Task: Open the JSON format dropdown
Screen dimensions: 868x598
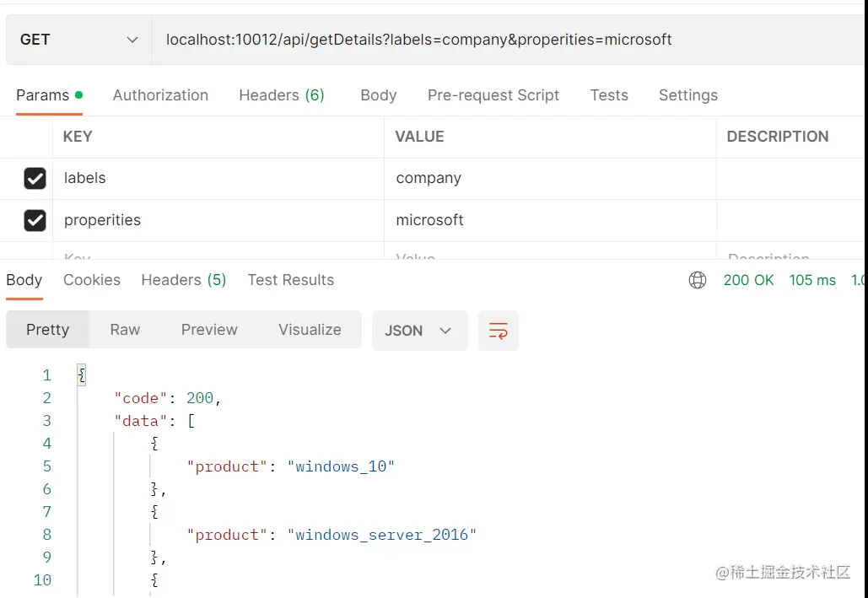Action: coord(419,331)
